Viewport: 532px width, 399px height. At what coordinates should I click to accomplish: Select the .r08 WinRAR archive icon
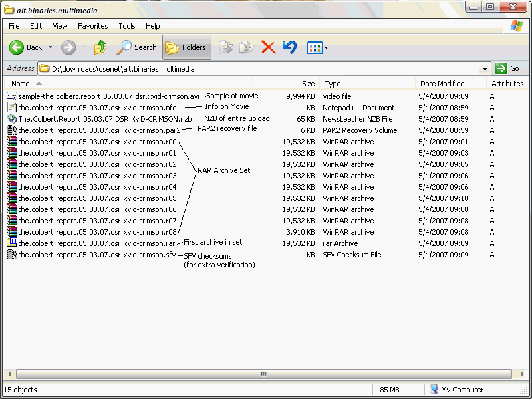(12, 232)
